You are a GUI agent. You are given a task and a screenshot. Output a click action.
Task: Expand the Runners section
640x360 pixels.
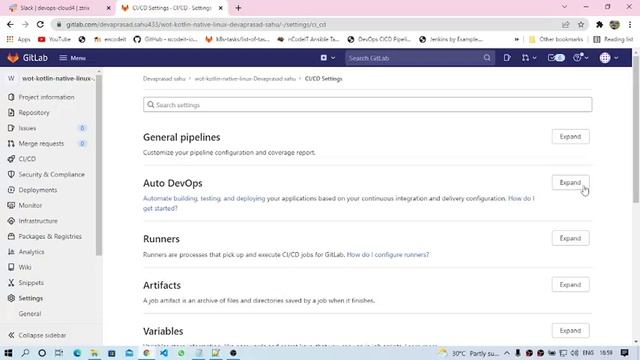click(x=570, y=238)
